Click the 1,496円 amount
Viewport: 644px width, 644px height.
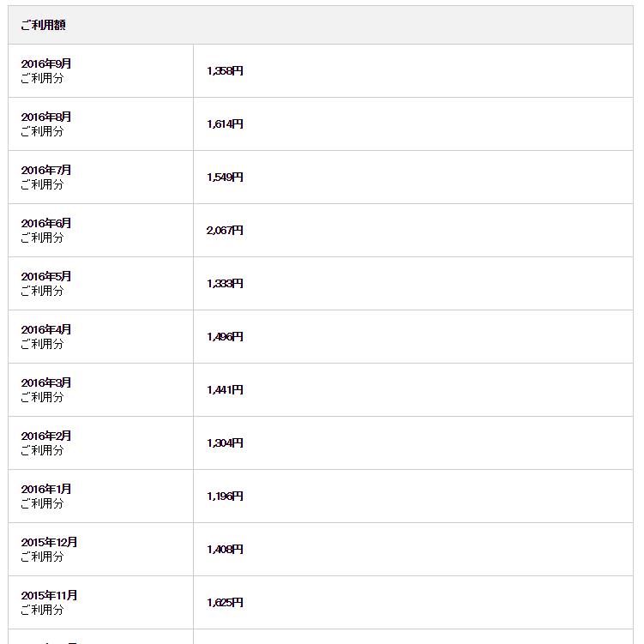click(225, 337)
